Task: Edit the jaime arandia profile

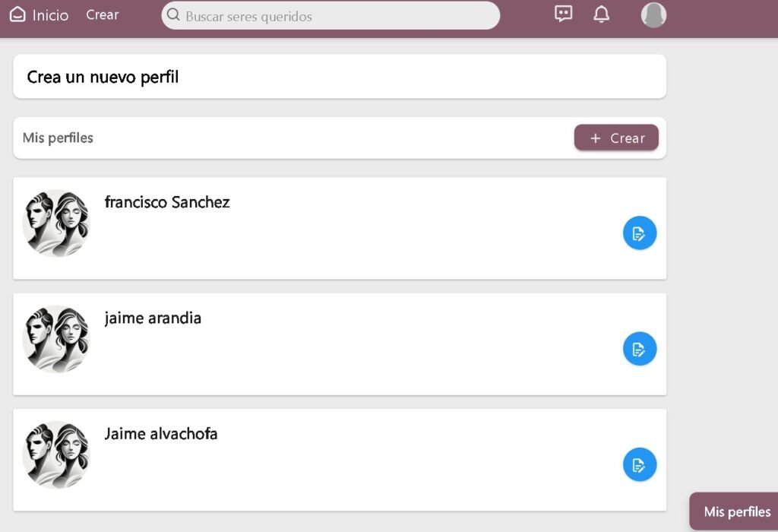Action: tap(640, 349)
